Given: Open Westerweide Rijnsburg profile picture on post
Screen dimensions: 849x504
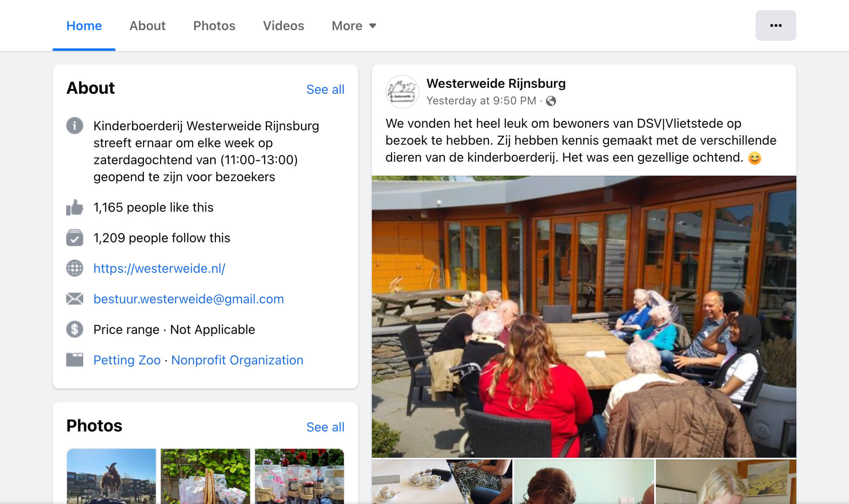Looking at the screenshot, I should click(x=402, y=92).
